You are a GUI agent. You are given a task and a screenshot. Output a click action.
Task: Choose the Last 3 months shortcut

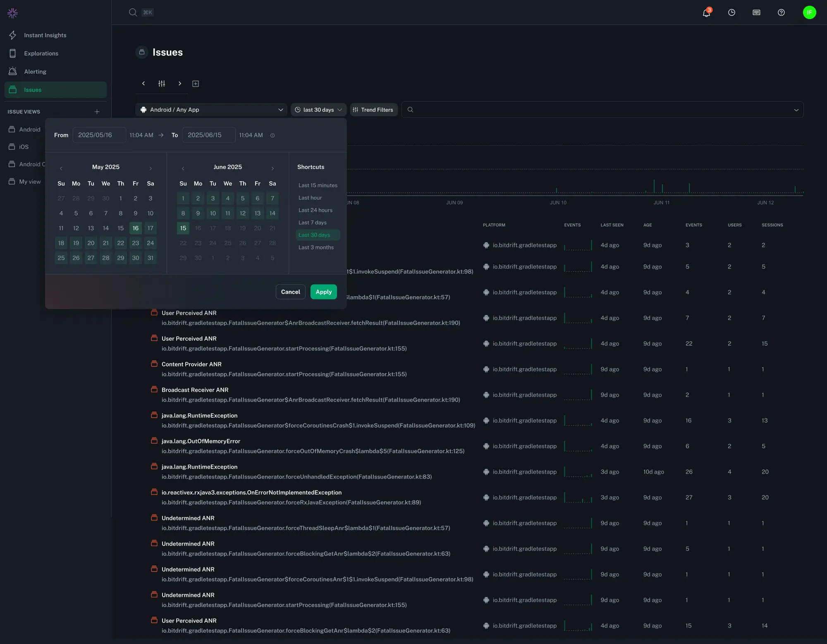coord(316,247)
